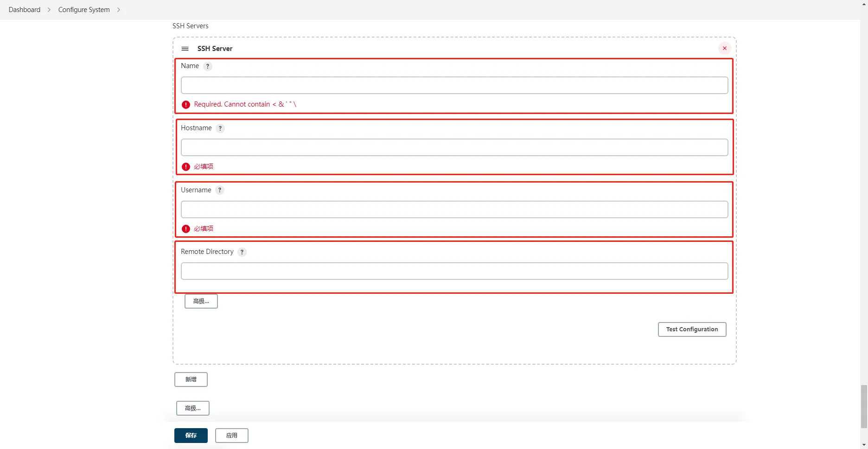
Task: Select the Remote Directory input field
Action: 454,271
